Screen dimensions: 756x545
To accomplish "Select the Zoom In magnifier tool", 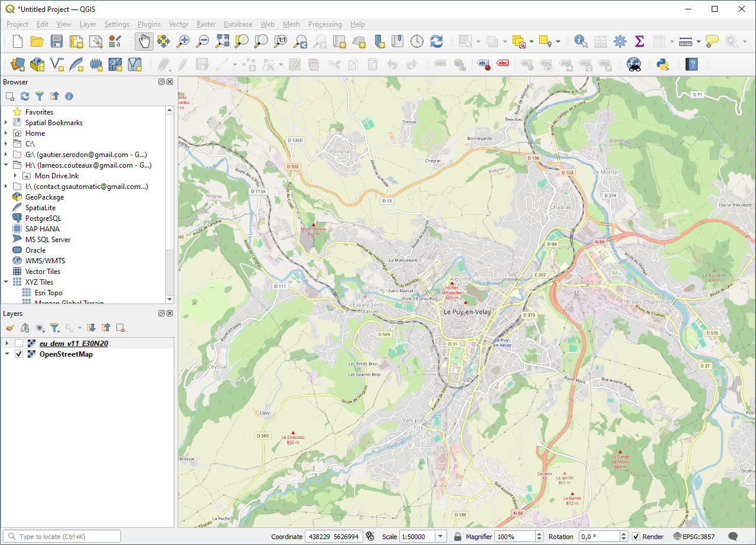I will tap(183, 41).
